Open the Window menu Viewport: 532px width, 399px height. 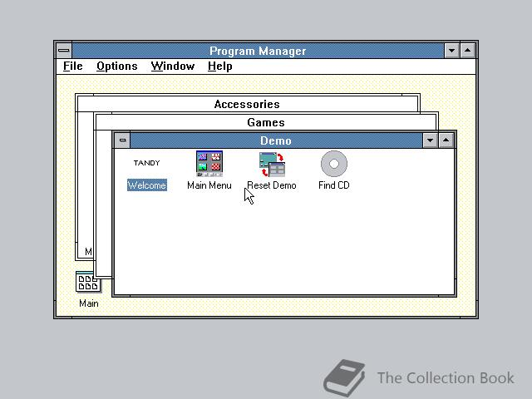pos(173,66)
